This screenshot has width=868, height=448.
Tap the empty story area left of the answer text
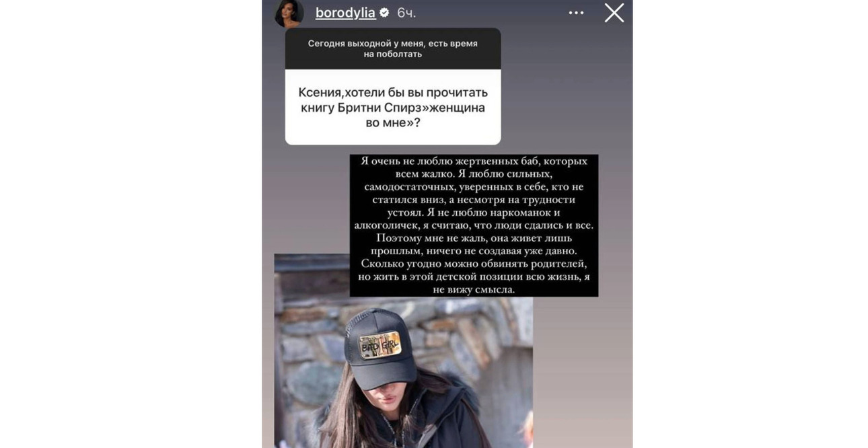306,202
